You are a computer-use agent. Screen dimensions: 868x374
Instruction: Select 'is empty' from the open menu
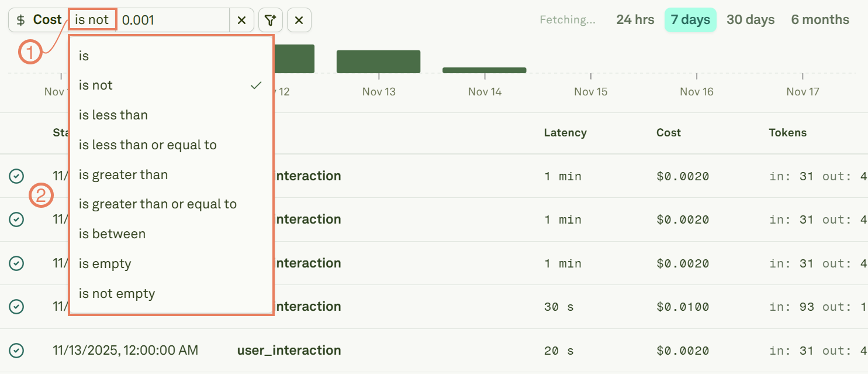105,263
